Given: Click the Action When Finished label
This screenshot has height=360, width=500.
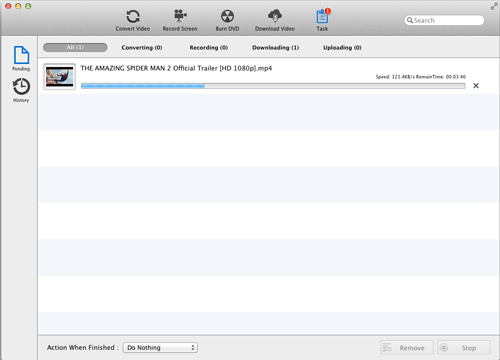Looking at the screenshot, I should point(83,347).
